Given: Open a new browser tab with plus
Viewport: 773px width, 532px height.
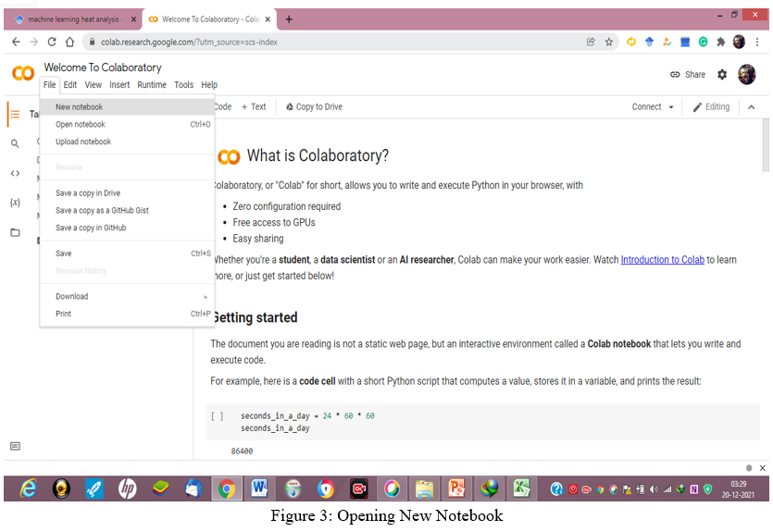Looking at the screenshot, I should [x=289, y=19].
